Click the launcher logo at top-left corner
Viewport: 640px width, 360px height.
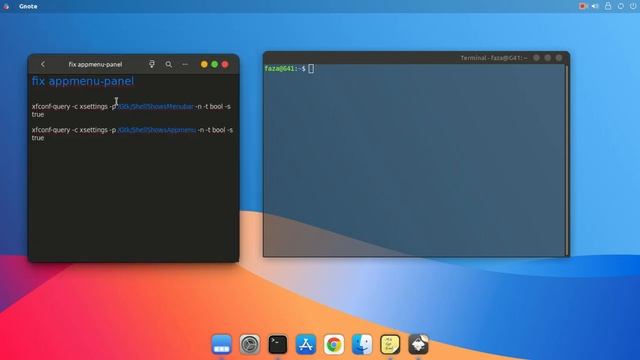coord(6,6)
